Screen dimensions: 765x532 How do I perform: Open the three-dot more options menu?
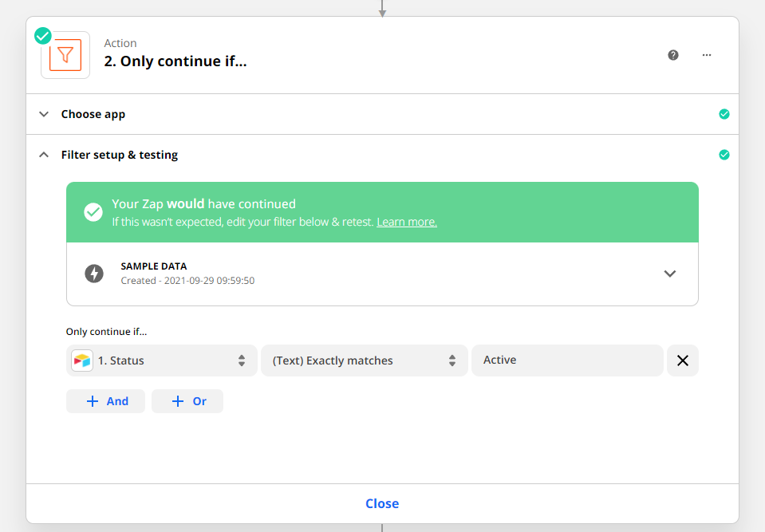click(x=707, y=55)
